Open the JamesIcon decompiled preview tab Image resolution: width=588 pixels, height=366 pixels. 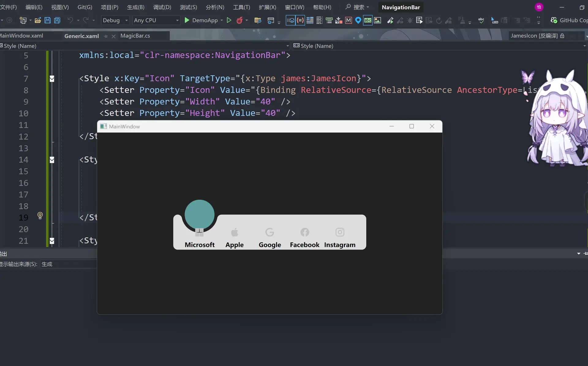tap(537, 36)
